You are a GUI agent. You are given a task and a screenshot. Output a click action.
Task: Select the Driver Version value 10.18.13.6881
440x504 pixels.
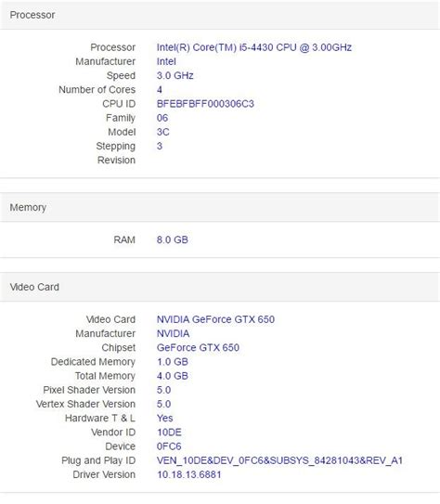(189, 474)
